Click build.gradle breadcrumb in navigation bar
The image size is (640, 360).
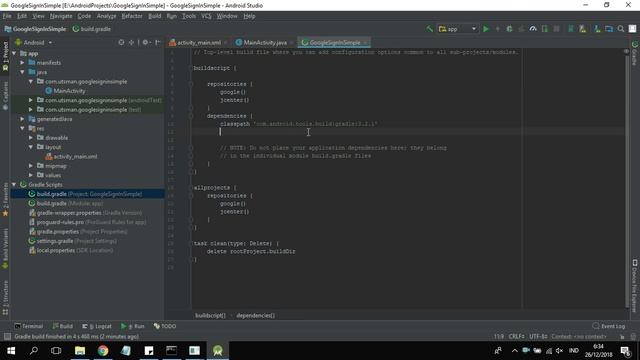pyautogui.click(x=91, y=29)
